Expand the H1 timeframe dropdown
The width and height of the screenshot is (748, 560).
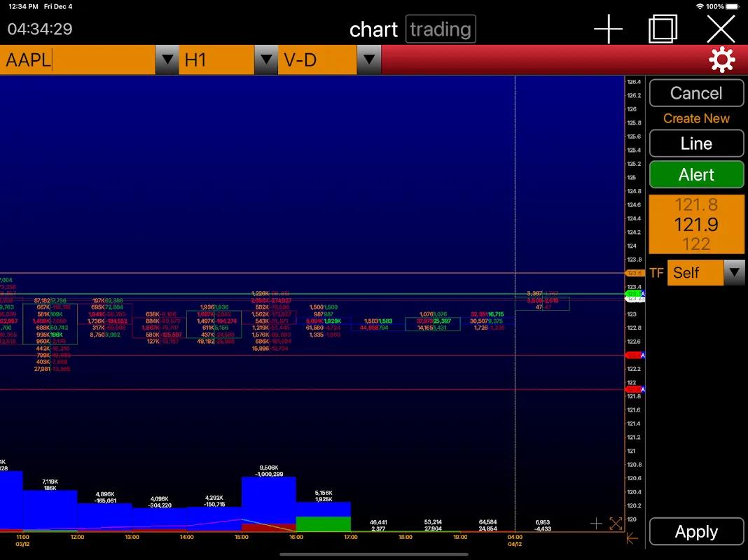tap(265, 60)
